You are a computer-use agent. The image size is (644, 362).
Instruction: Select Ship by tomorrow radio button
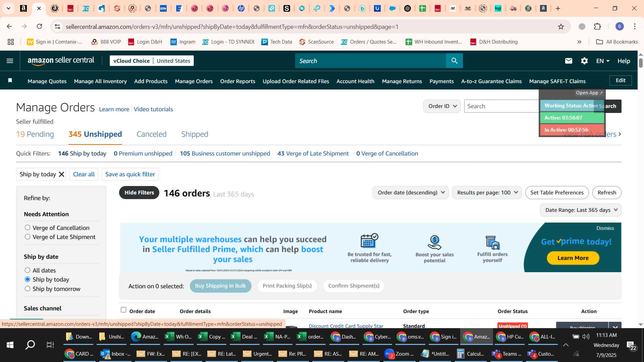point(28,289)
